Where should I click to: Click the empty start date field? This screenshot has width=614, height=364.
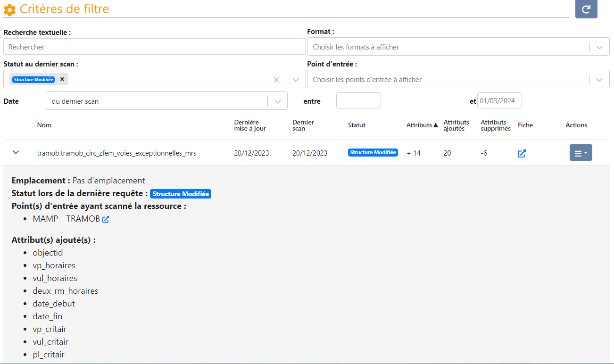pos(358,100)
